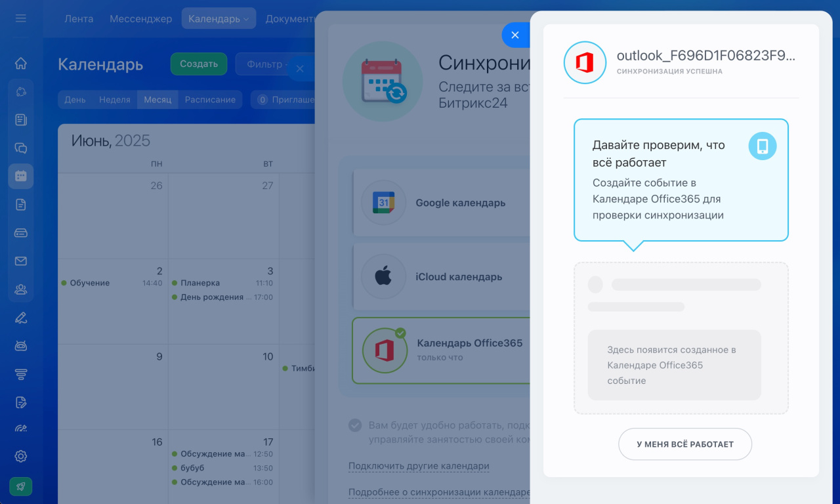Go to home icon in left sidebar

click(21, 63)
